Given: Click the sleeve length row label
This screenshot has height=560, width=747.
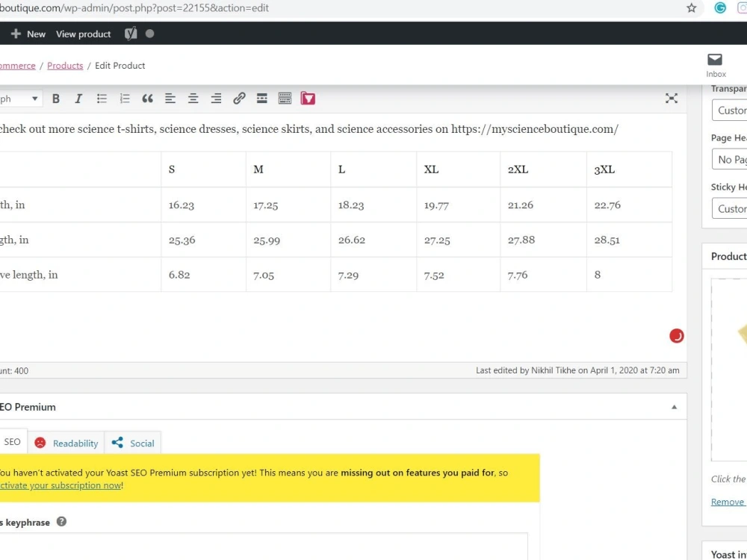Looking at the screenshot, I should [28, 275].
